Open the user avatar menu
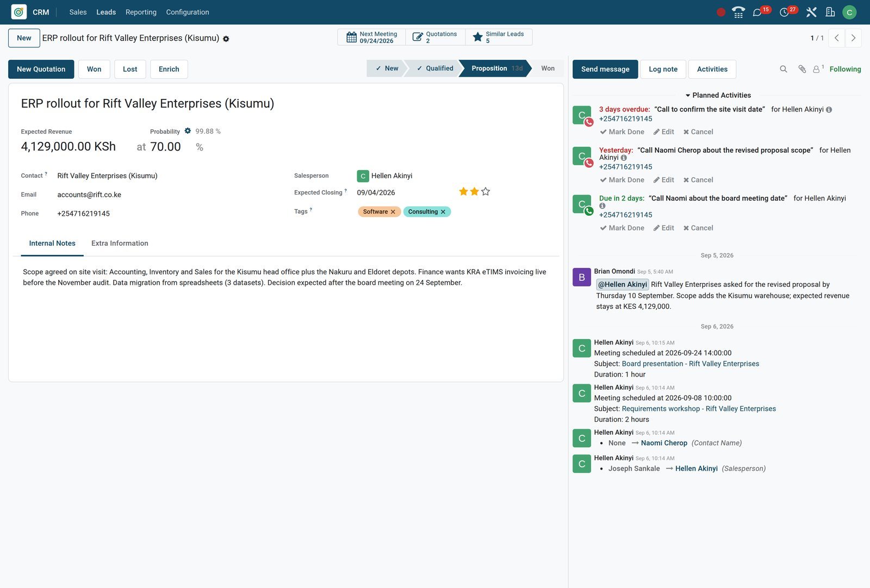This screenshot has width=870, height=588. click(849, 12)
